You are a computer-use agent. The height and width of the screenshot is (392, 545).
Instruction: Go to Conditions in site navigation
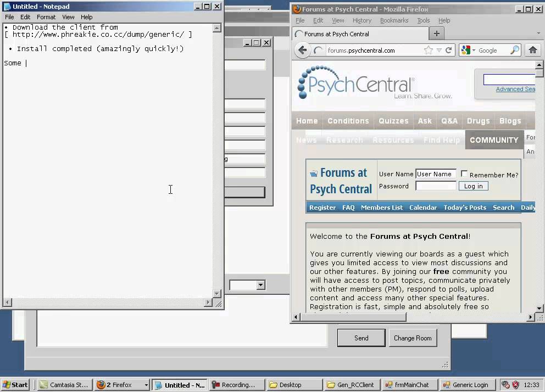coord(348,121)
